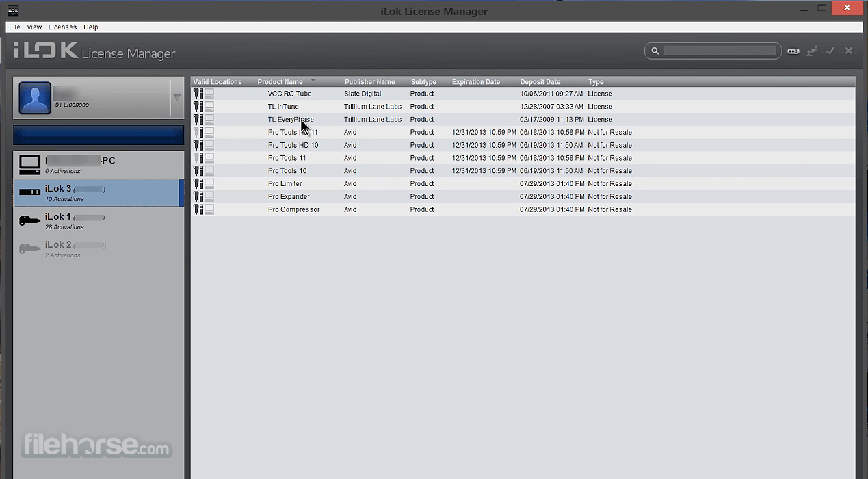Select the Pro Tools HD 10 product name
This screenshot has width=868, height=479.
click(x=293, y=145)
